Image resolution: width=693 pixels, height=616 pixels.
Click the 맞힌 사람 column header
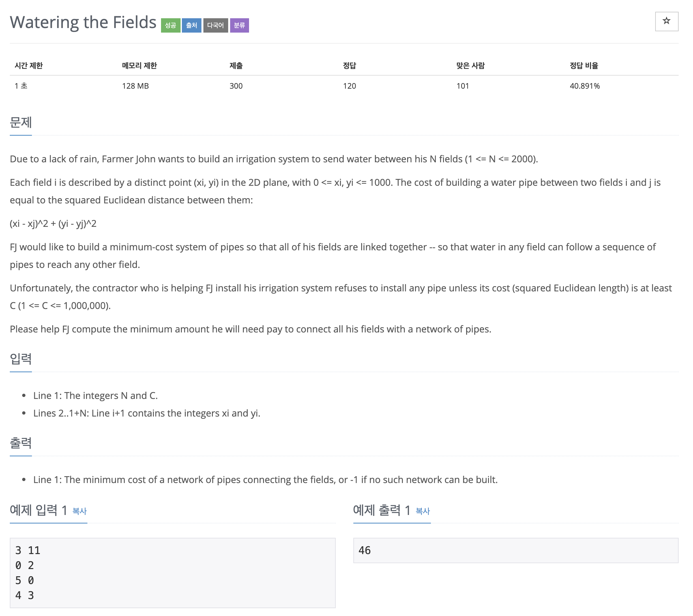470,66
